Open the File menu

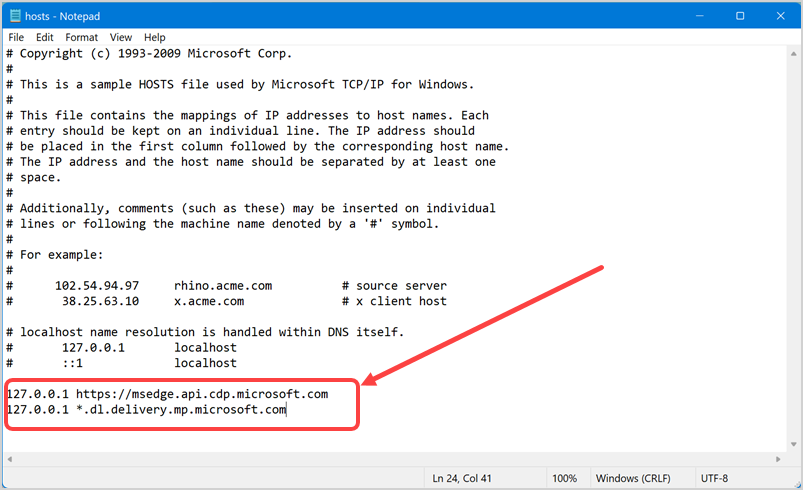click(16, 37)
